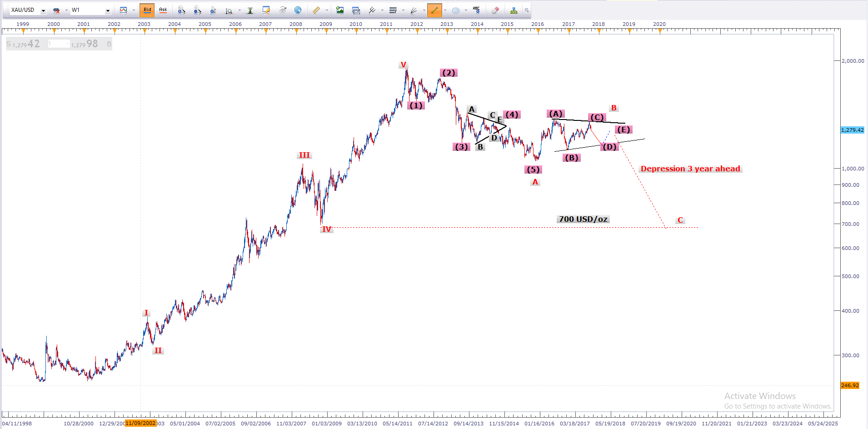Viewport: 868px width, 429px height.
Task: Expand the Fibonacci levels tool menu arrow
Action: click(403, 10)
